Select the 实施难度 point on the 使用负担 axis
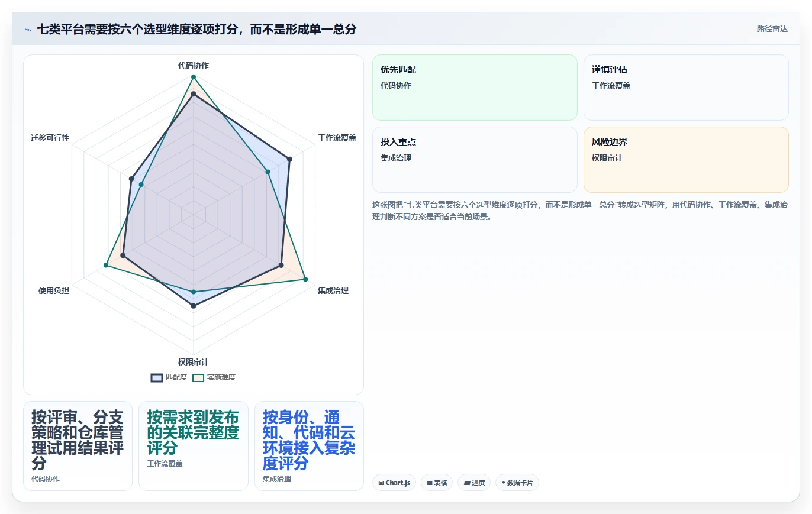 tap(105, 265)
